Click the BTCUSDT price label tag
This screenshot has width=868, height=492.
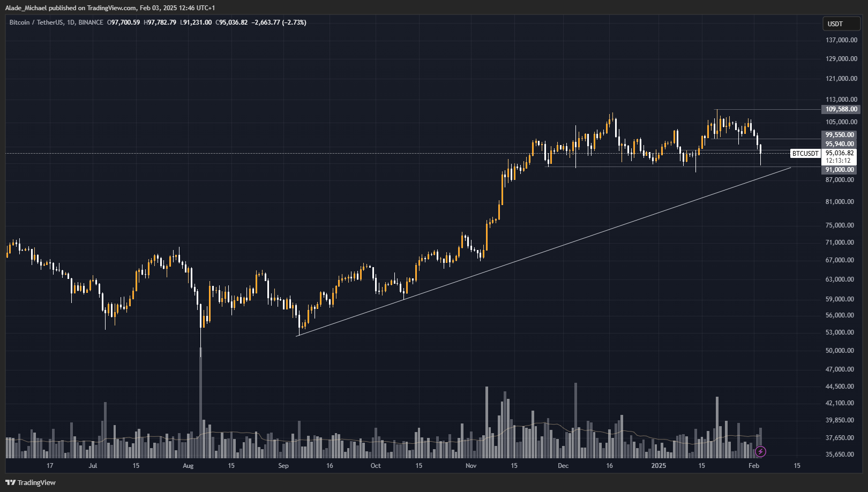pyautogui.click(x=805, y=154)
